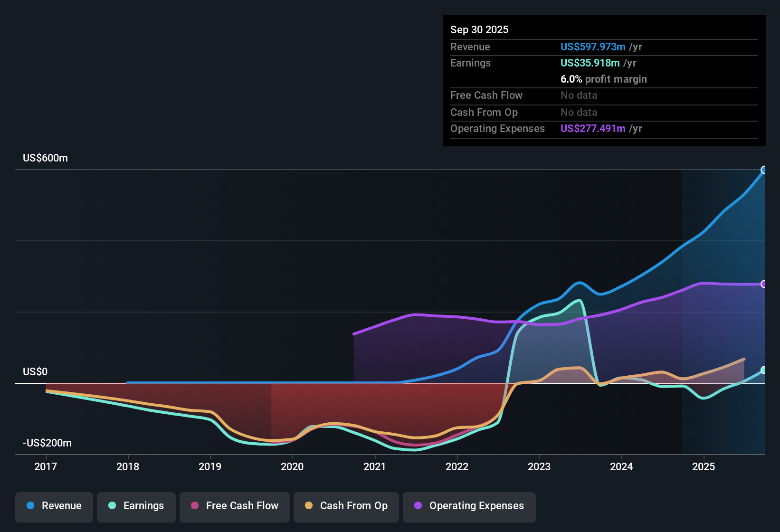
Task: Select the Sep 30 2025 tooltip header
Action: pos(479,29)
